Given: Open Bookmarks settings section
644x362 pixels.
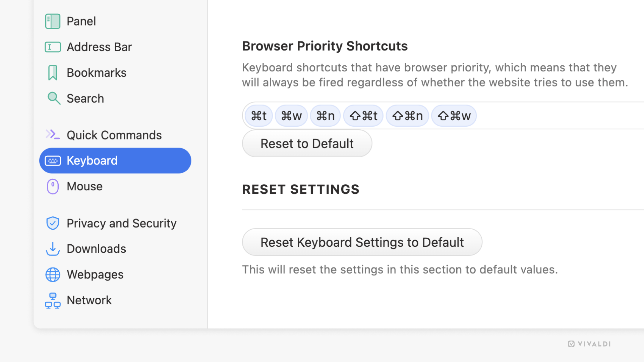Looking at the screenshot, I should [97, 72].
